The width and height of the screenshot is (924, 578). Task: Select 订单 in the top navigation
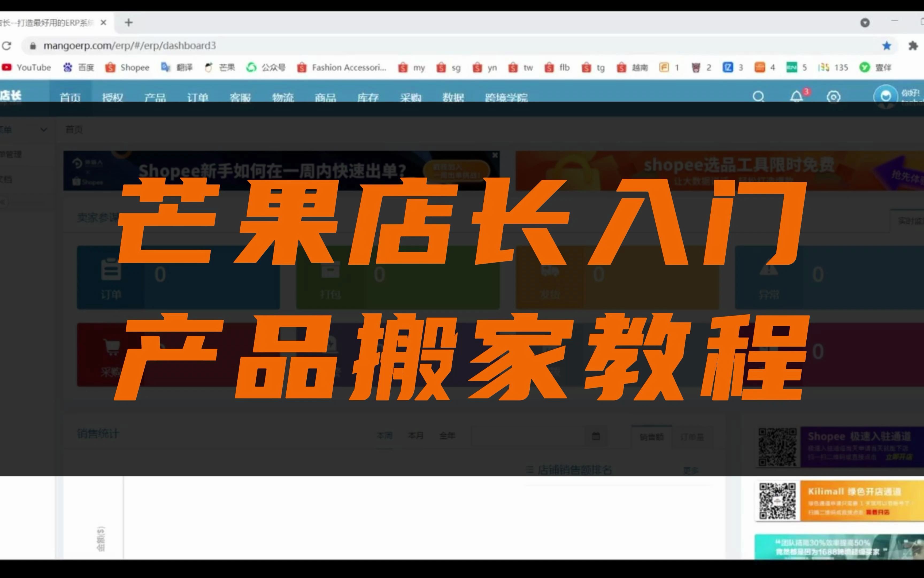(x=198, y=97)
